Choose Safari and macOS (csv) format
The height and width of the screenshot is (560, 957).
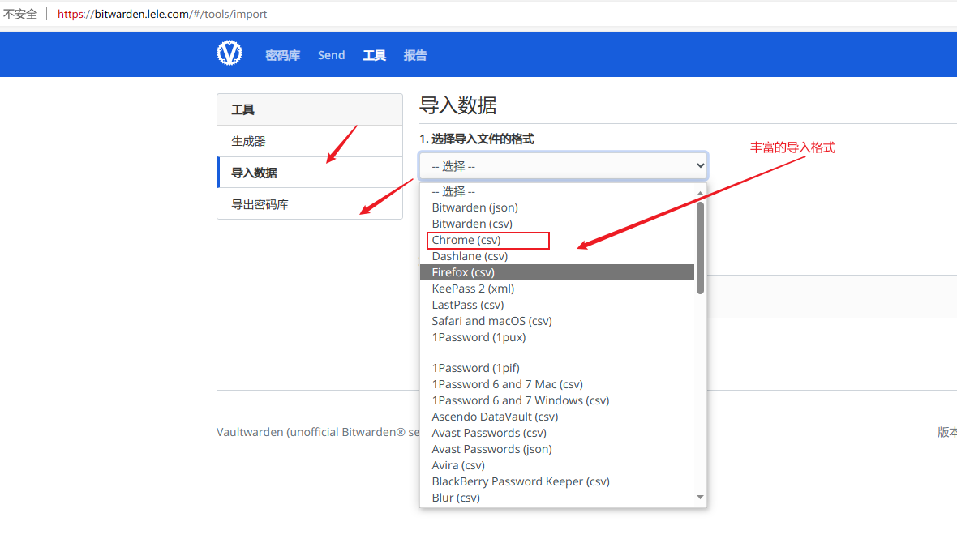[556, 321]
